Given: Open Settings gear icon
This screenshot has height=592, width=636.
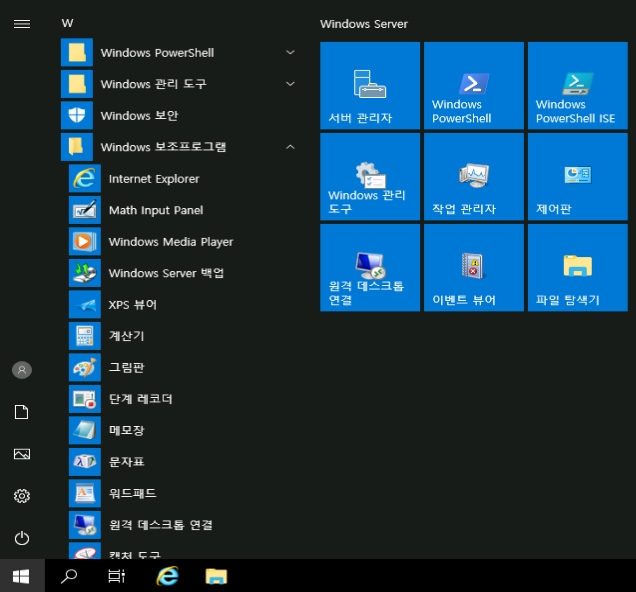Looking at the screenshot, I should [x=22, y=496].
